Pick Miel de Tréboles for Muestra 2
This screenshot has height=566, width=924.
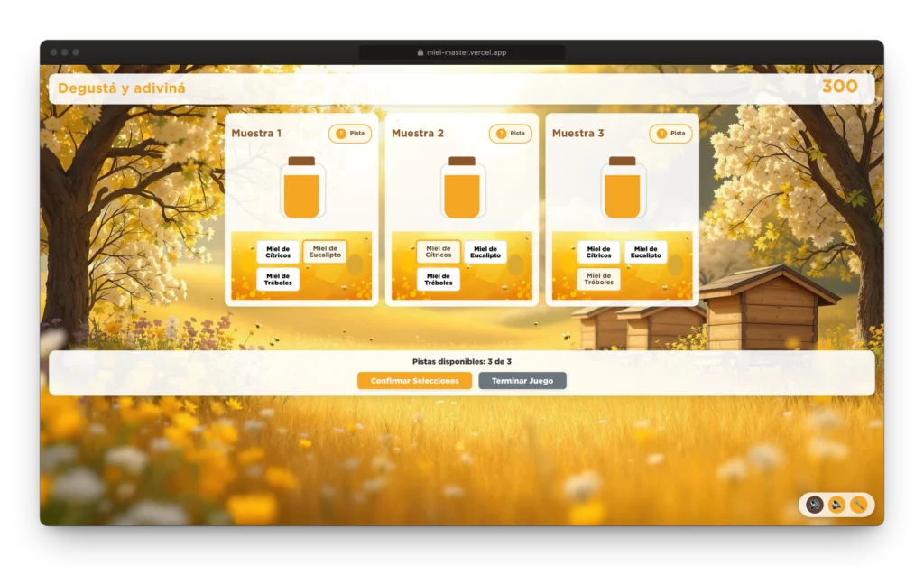coord(439,280)
